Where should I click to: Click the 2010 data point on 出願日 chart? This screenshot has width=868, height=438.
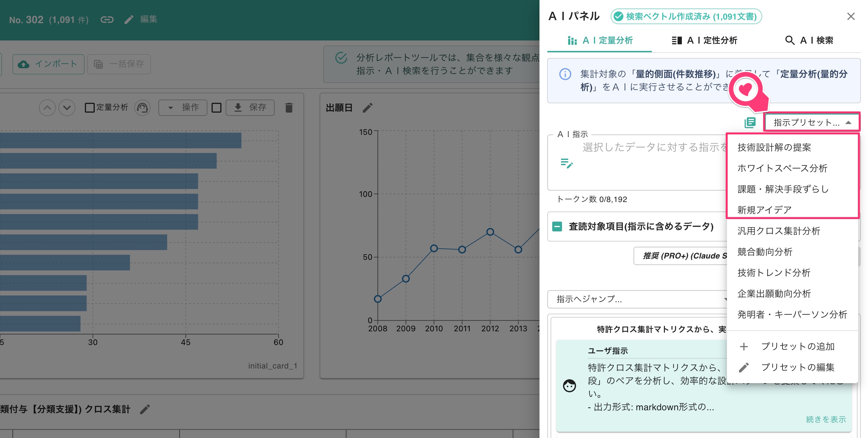click(434, 248)
